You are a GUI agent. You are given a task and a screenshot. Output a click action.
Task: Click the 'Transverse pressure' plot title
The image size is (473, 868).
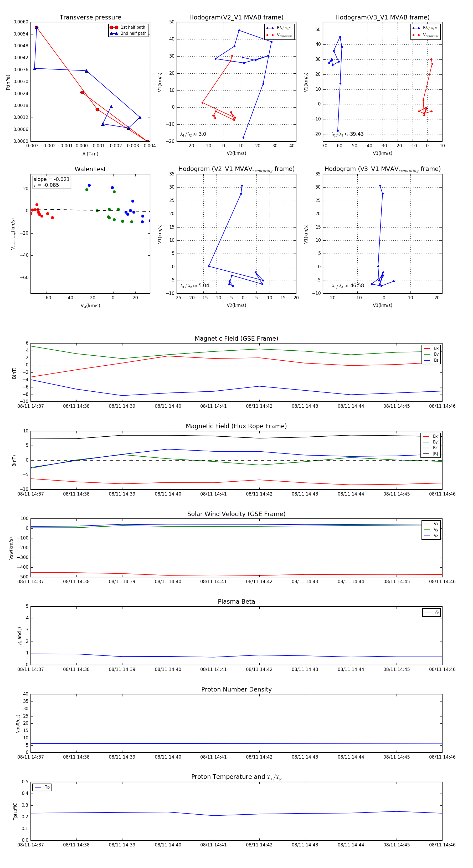pos(90,18)
